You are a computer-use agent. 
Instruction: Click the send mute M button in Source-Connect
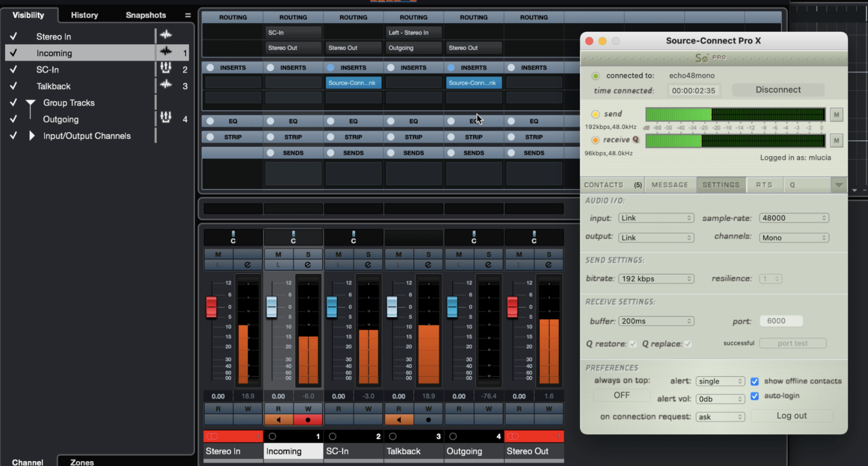point(836,115)
